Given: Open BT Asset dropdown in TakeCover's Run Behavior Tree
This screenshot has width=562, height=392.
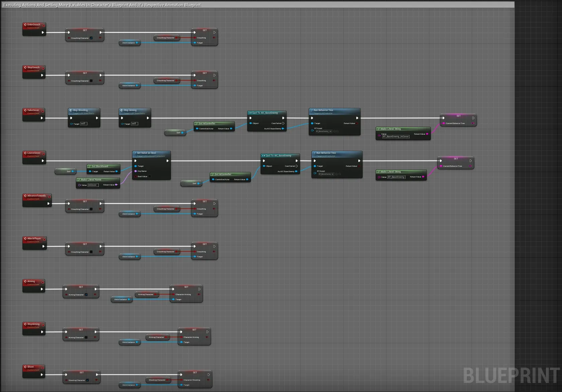Looking at the screenshot, I should click(x=323, y=131).
